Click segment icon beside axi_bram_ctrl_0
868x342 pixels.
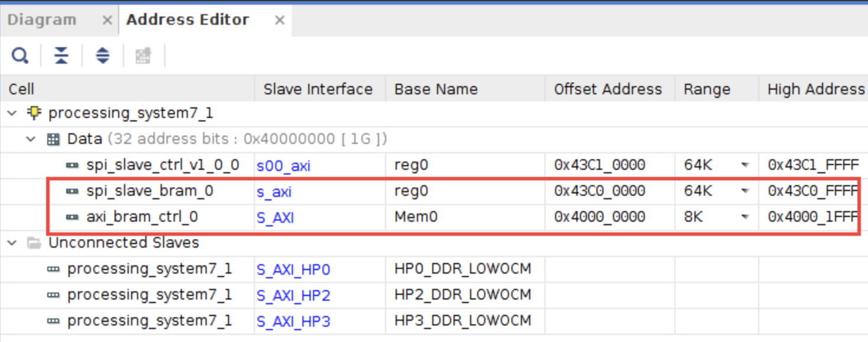tap(73, 217)
